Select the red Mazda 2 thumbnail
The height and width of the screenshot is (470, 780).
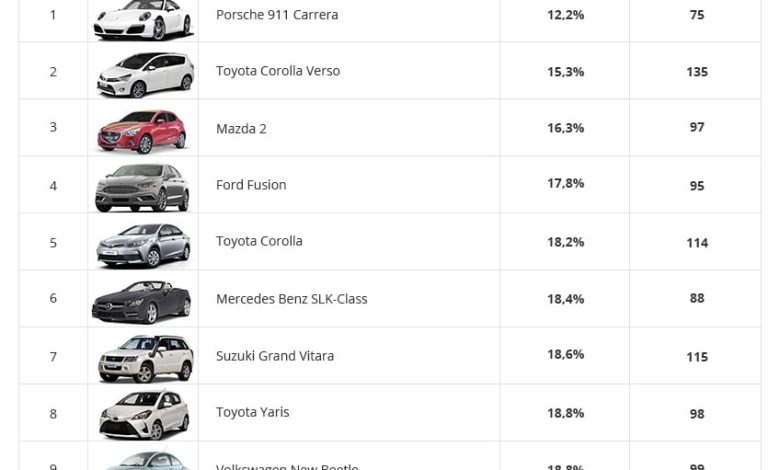click(x=143, y=130)
